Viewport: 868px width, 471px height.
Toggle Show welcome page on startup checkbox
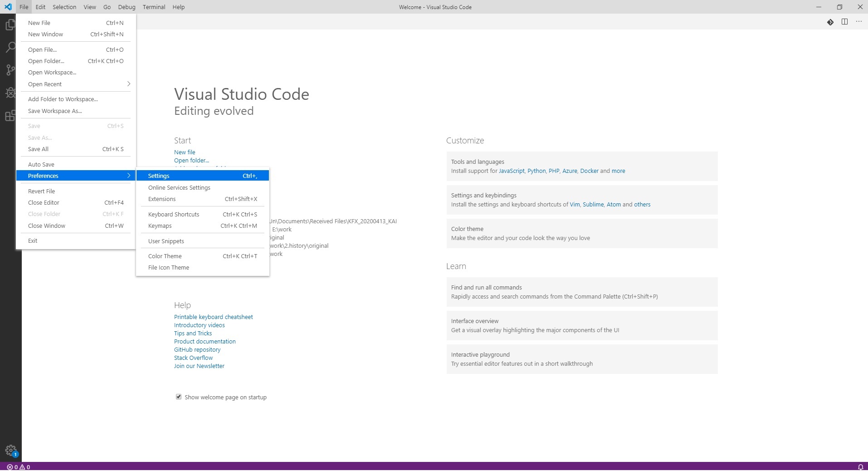pyautogui.click(x=179, y=397)
